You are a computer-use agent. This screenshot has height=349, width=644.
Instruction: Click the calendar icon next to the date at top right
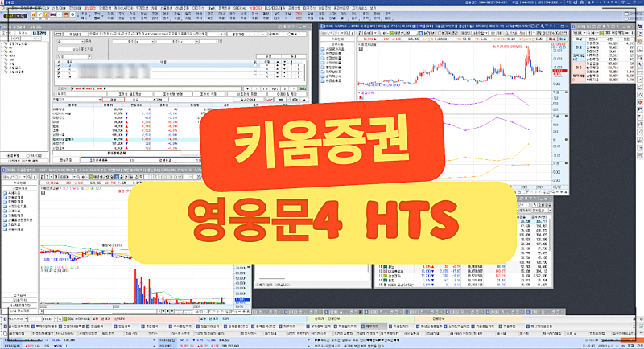tap(627, 14)
